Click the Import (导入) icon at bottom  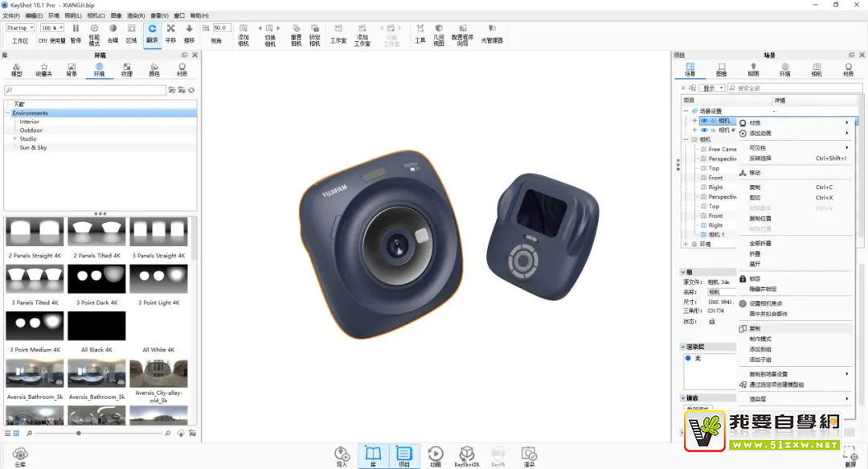tap(342, 455)
